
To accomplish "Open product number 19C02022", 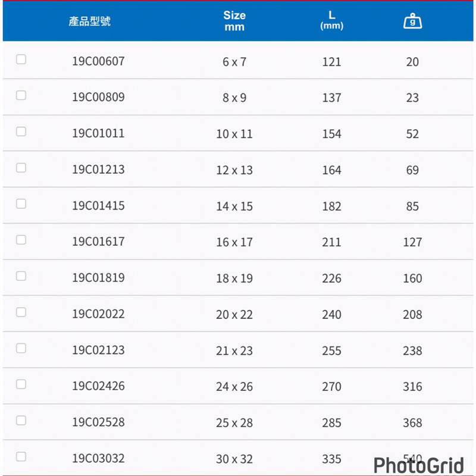I will click(98, 314).
